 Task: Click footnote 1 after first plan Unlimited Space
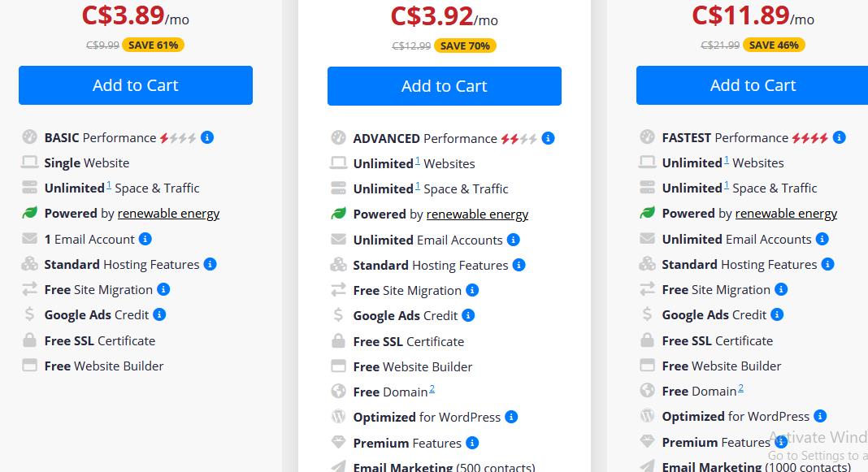109,185
